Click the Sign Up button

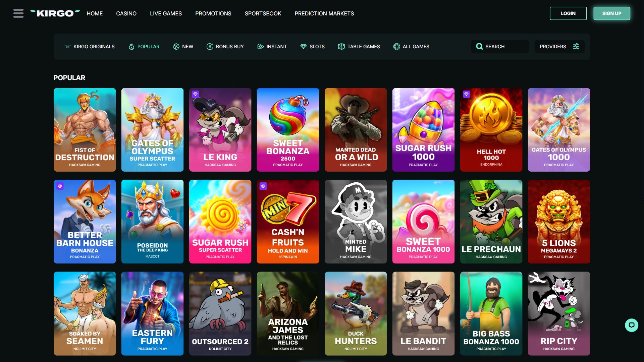611,13
